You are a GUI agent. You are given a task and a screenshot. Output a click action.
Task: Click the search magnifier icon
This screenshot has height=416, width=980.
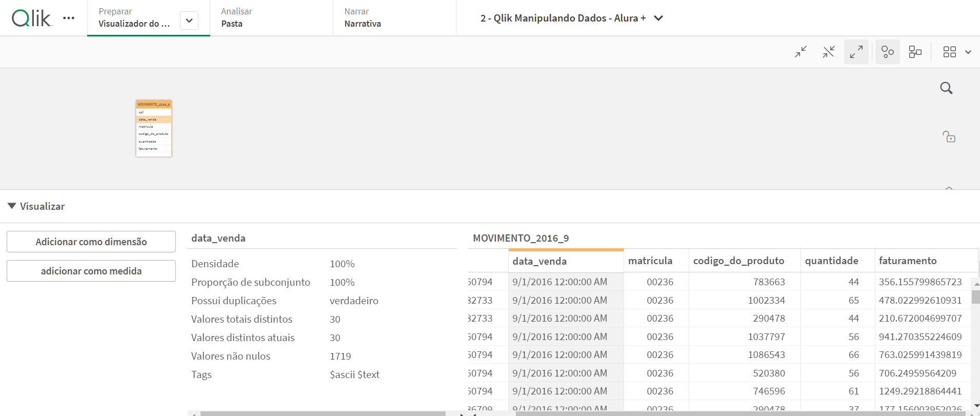[x=947, y=88]
